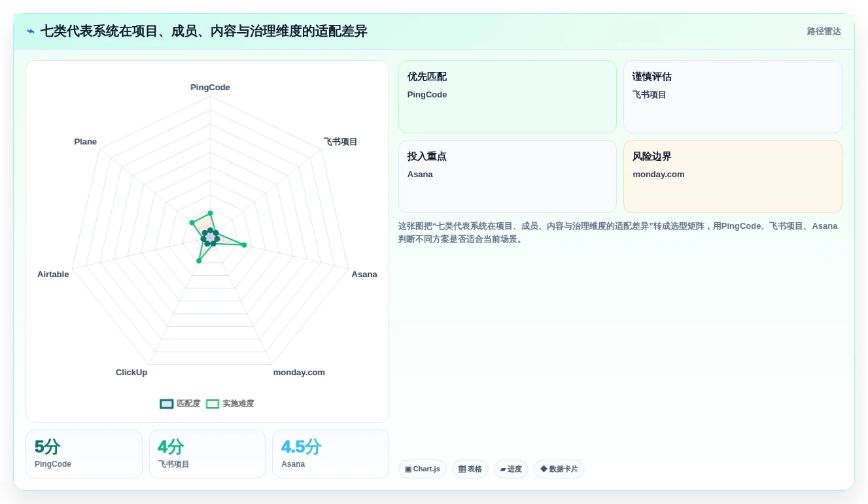Click the Plane axis label on the radar chart
This screenshot has width=868, height=504.
pos(86,142)
